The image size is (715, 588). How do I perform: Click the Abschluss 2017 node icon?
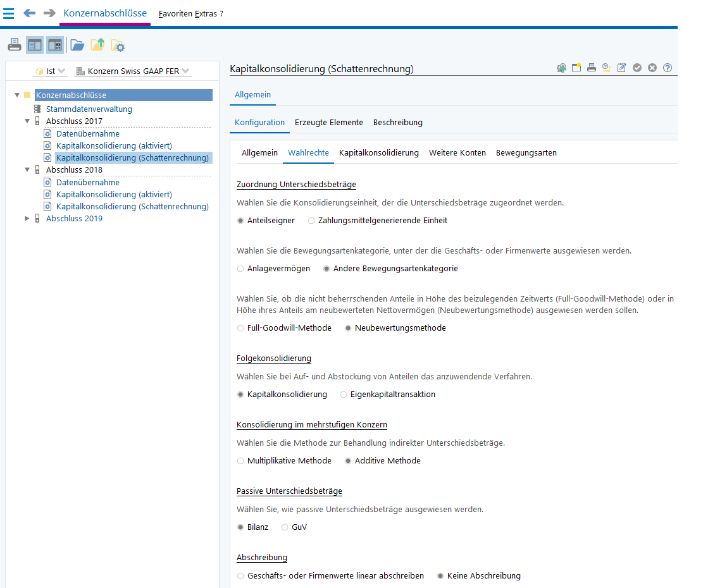click(x=37, y=121)
